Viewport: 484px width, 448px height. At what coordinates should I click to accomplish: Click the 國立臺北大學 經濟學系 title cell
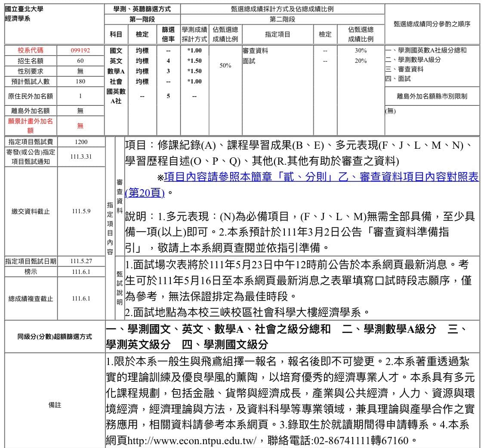pyautogui.click(x=54, y=24)
